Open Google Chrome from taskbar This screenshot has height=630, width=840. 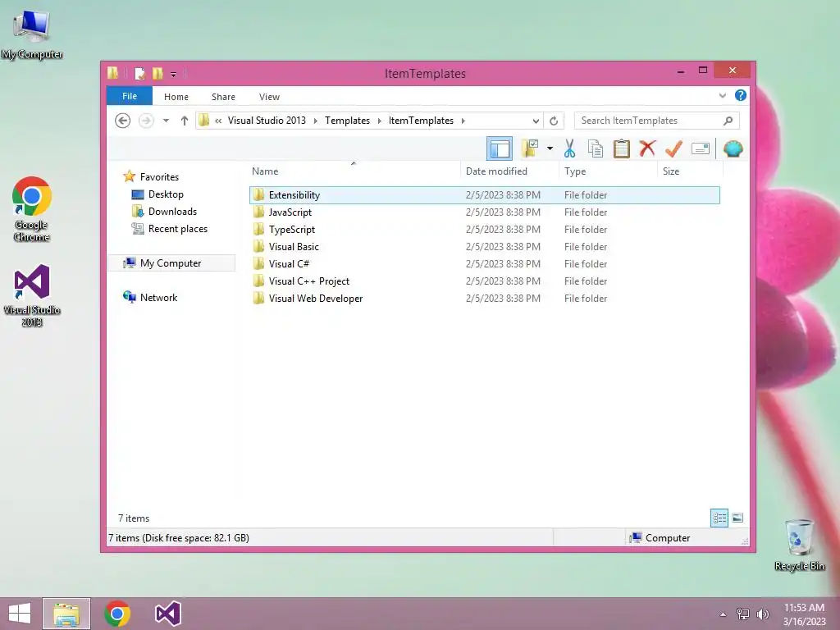pos(117,614)
